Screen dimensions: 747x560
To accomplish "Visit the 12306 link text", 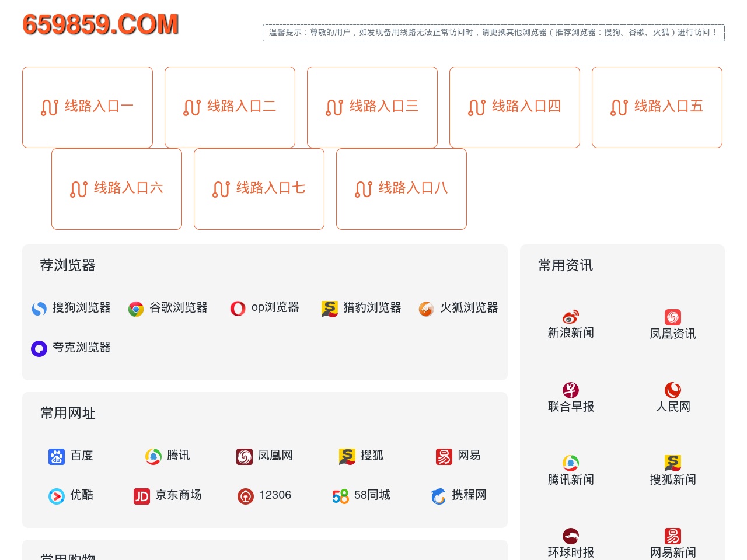I will click(x=275, y=495).
